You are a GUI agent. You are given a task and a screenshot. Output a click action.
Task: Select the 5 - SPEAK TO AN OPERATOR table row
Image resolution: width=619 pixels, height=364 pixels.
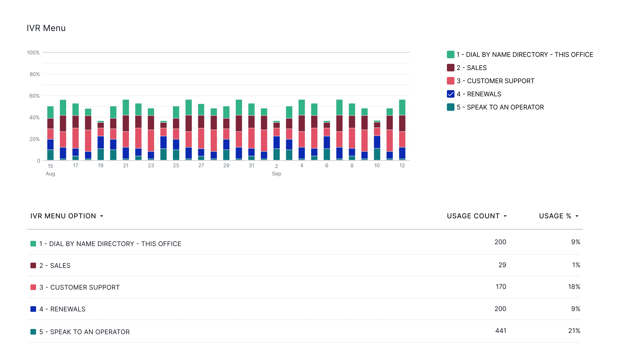pos(85,332)
